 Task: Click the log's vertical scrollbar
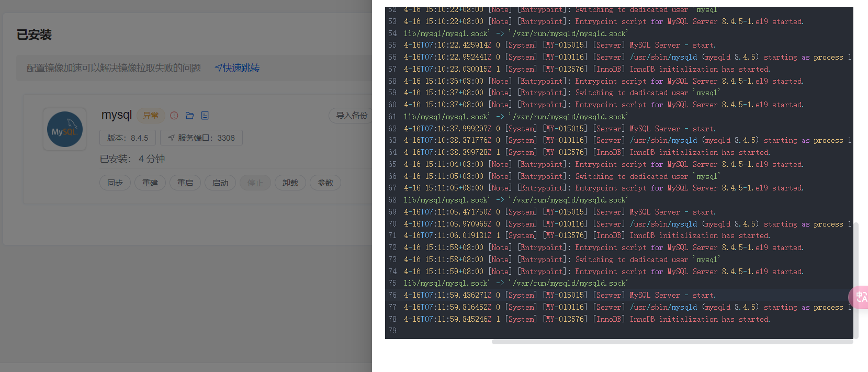[856, 280]
